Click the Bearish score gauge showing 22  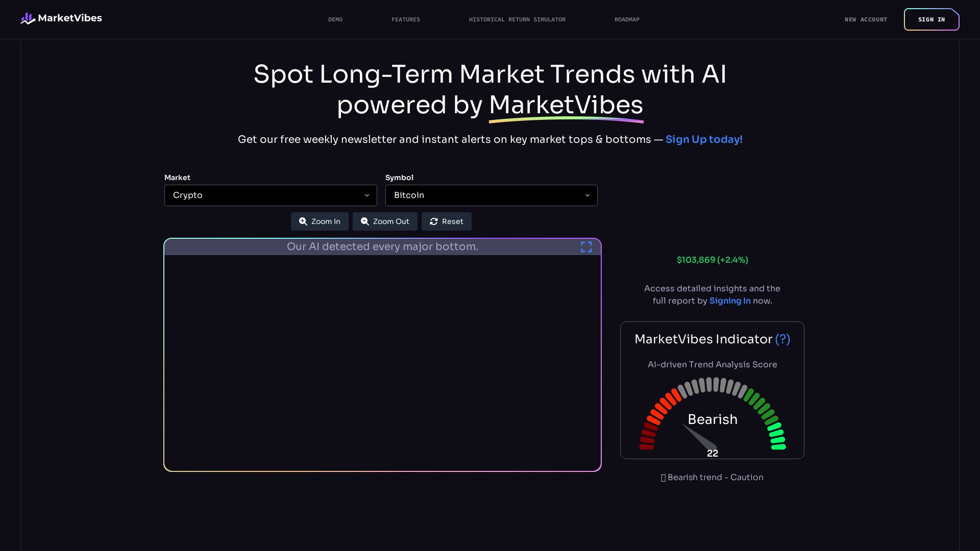point(712,419)
